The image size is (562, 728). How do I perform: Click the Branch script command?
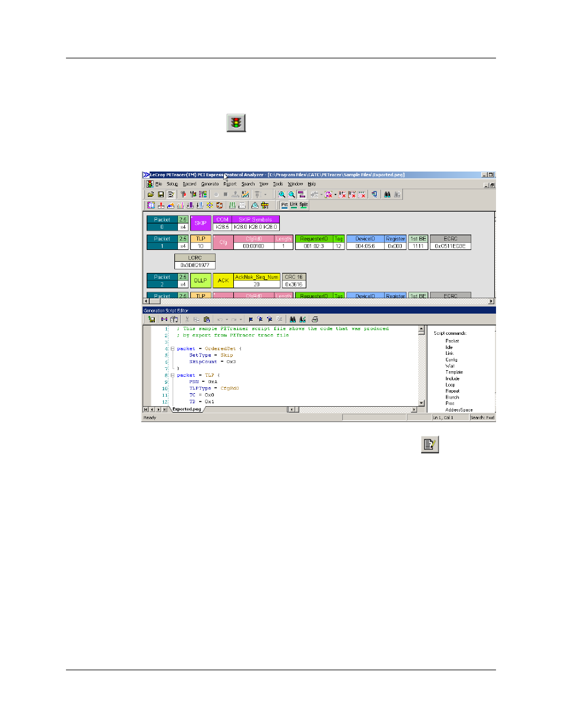click(x=452, y=397)
